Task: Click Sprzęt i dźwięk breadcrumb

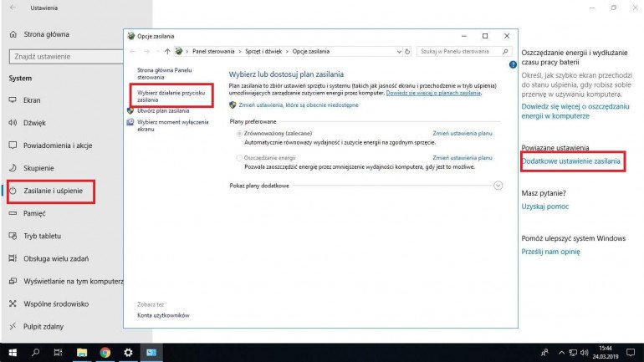Action: (x=263, y=51)
